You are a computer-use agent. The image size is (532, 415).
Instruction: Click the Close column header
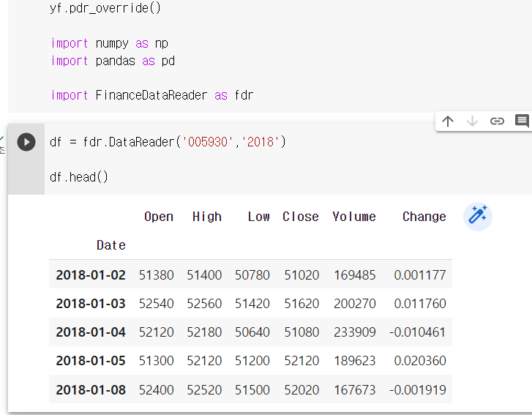(x=301, y=217)
